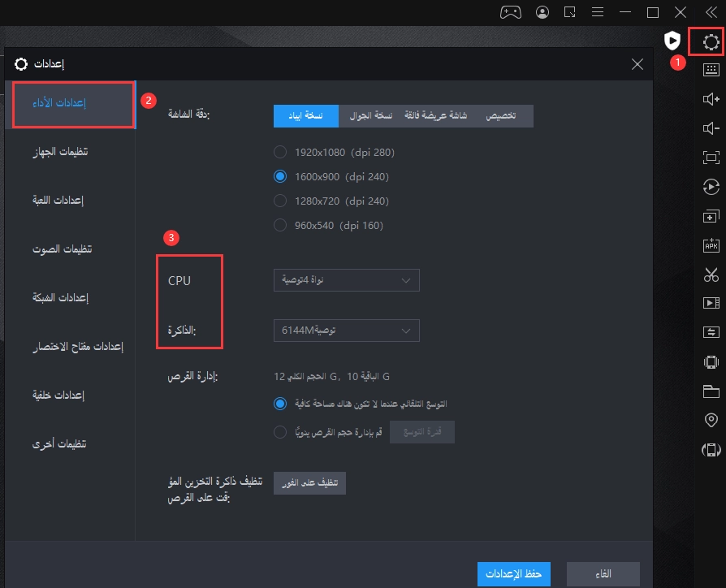Open the virtual location pin icon
The height and width of the screenshot is (588, 726).
[711, 420]
